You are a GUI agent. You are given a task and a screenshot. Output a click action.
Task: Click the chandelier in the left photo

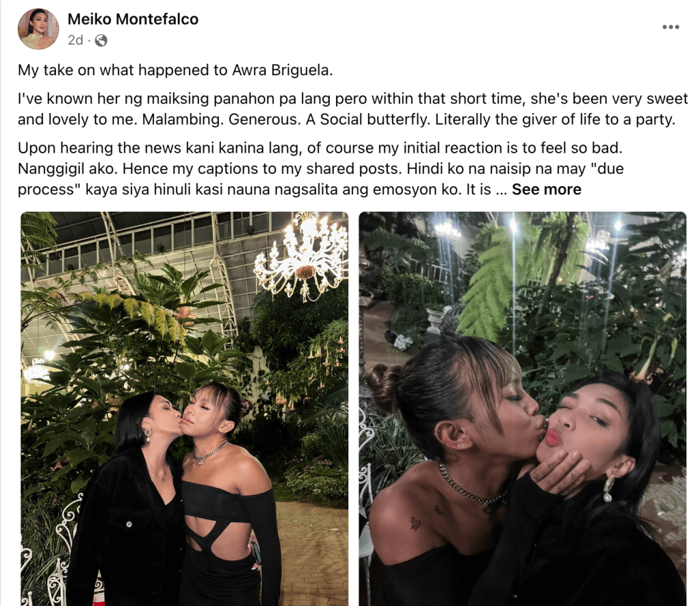coord(302,258)
